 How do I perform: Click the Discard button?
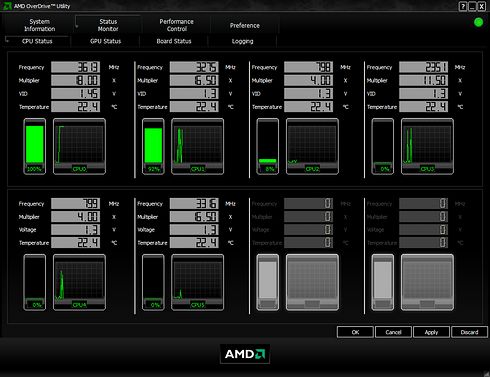tap(469, 332)
